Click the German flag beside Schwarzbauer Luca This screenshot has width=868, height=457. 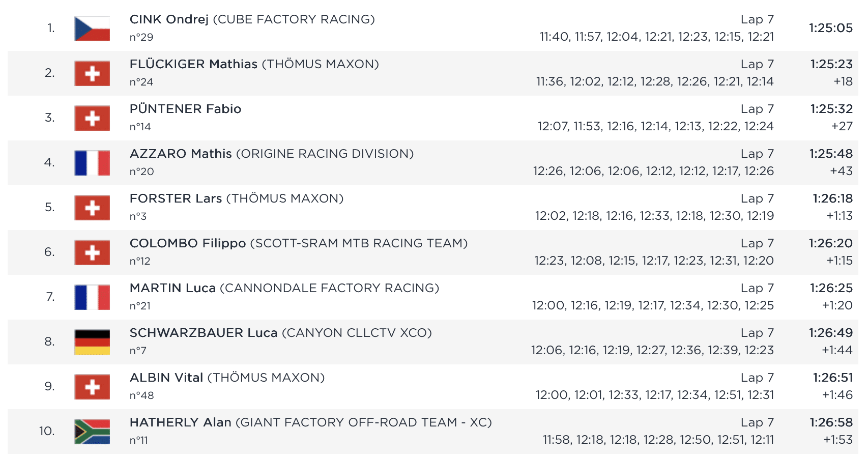[92, 342]
